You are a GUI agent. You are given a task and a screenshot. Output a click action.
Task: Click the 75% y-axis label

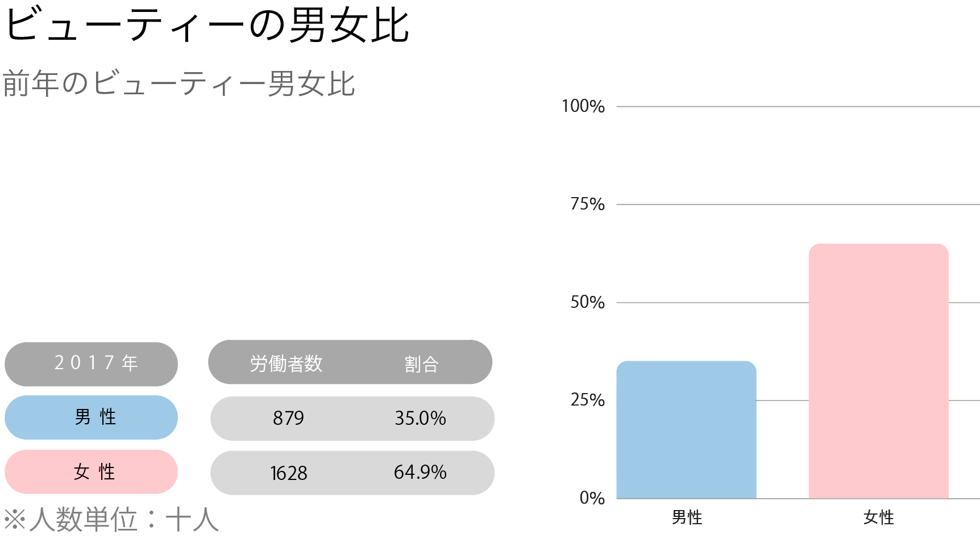[x=588, y=204]
